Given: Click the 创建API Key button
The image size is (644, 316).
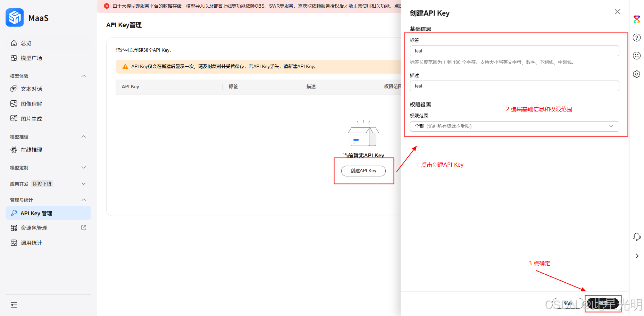Looking at the screenshot, I should (x=363, y=171).
